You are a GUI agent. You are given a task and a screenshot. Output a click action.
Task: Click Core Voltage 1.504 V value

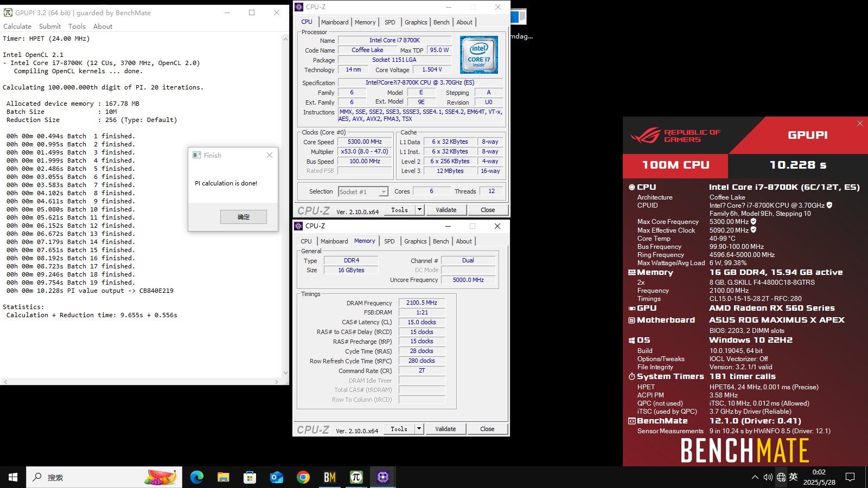point(432,69)
